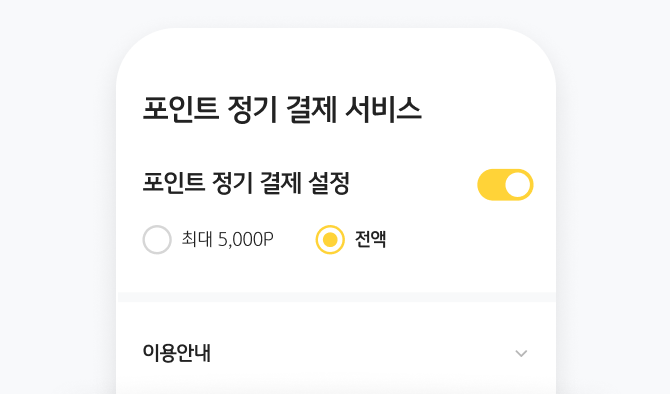Click the selected 전액 radio circle

[330, 240]
